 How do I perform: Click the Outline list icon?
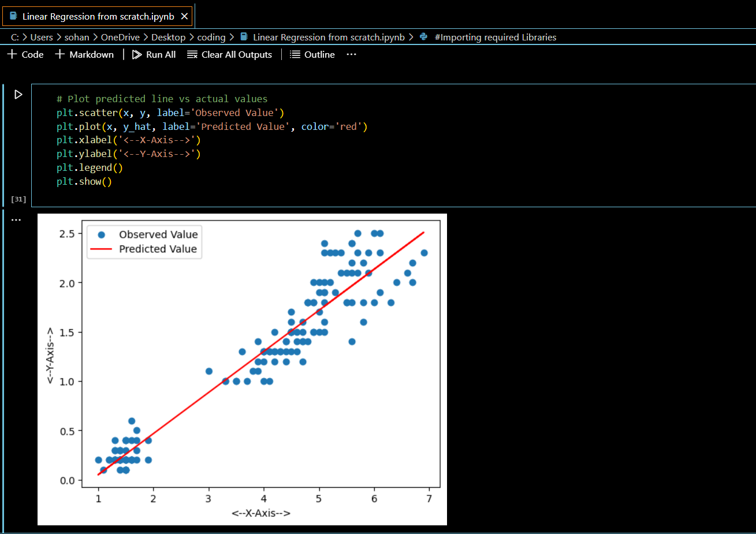point(295,54)
